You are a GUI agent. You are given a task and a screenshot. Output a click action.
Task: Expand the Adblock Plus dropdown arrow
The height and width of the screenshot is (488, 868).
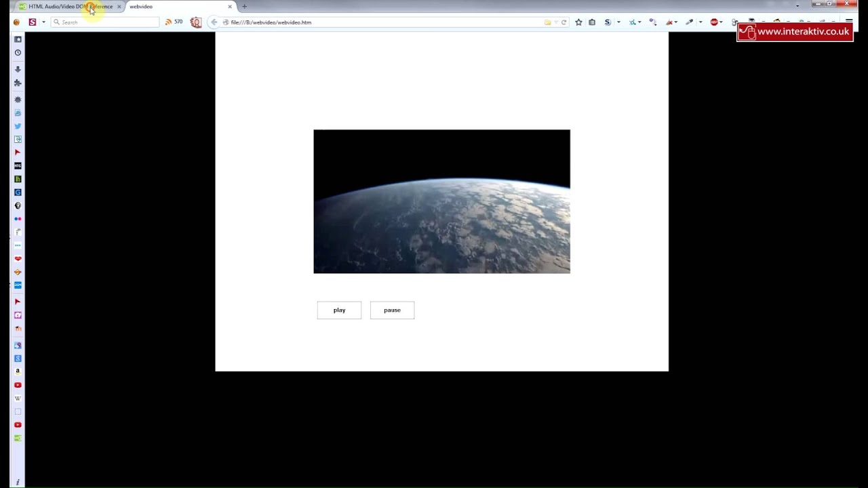(721, 22)
